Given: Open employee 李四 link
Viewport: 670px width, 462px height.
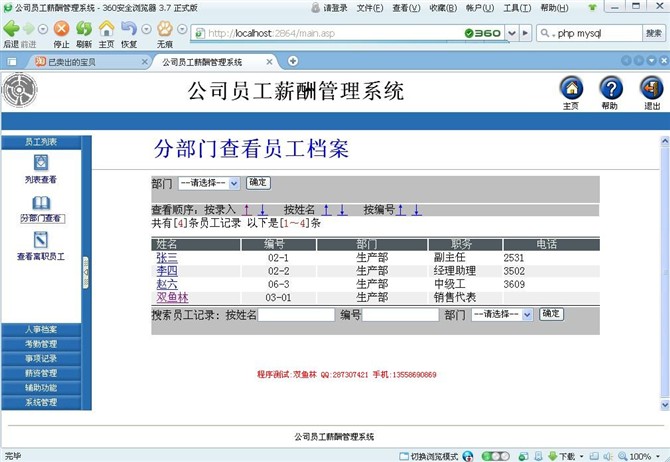Looking at the screenshot, I should tap(167, 271).
